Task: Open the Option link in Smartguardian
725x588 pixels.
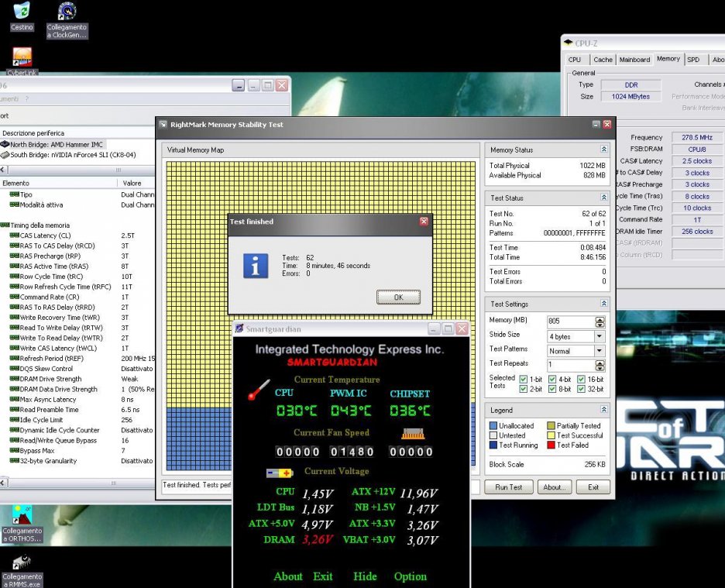Action: point(411,576)
